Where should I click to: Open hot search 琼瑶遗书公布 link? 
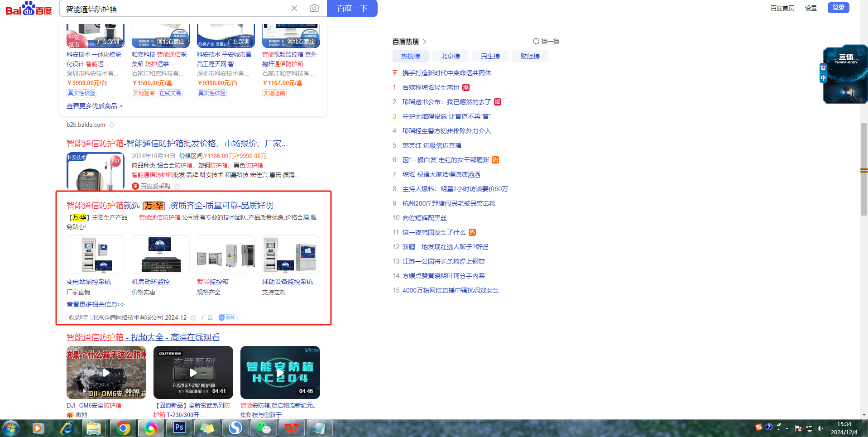click(446, 102)
